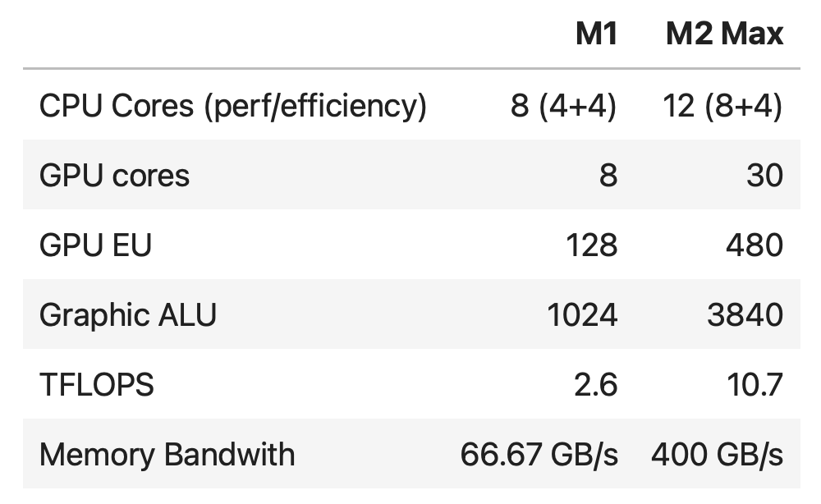
Task: Select the CPU Cores (perf/efficiency) row label
Action: pyautogui.click(x=232, y=106)
